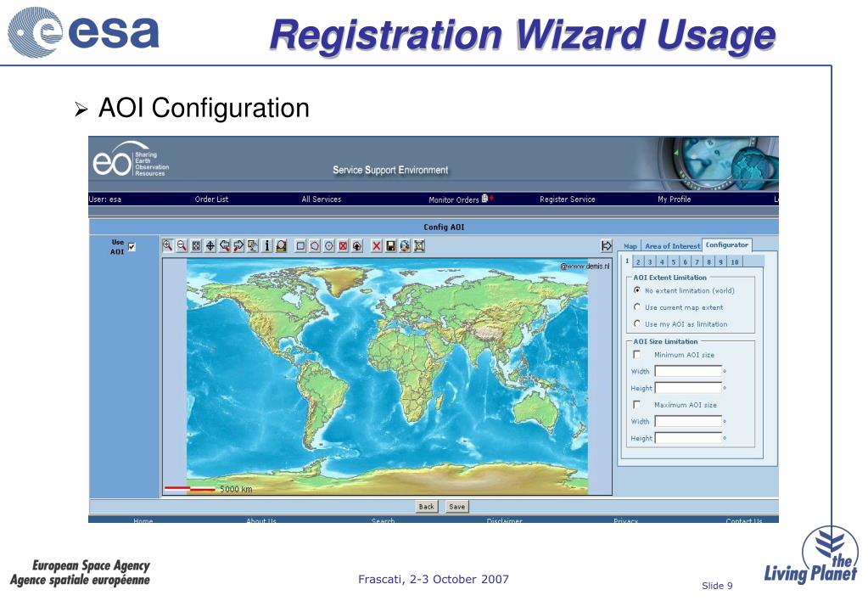
Task: Click the 'User: esa' label
Action: click(x=104, y=199)
